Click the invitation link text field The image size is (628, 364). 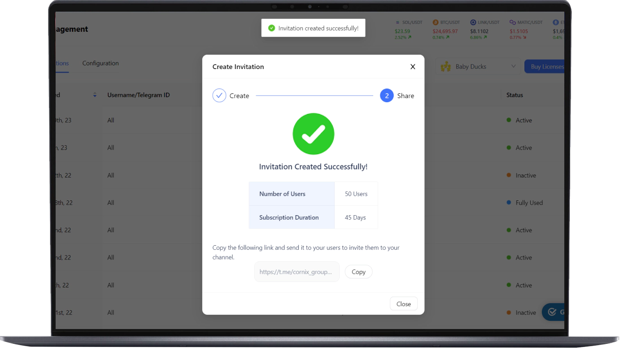[x=297, y=272]
